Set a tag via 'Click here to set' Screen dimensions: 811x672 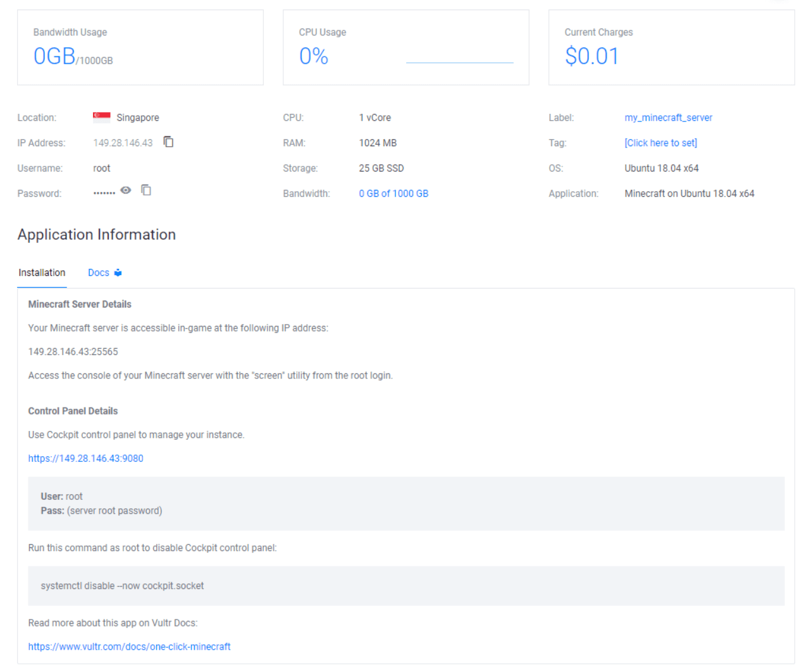660,143
